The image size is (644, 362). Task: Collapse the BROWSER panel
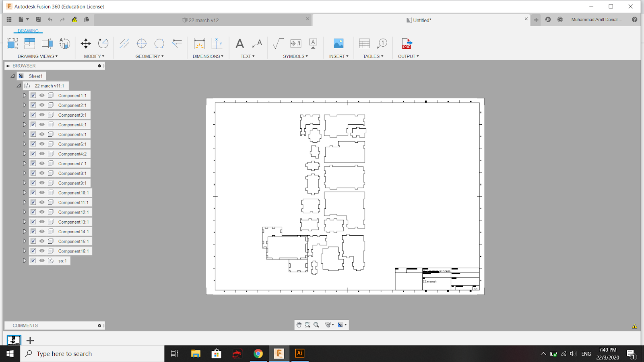(x=7, y=66)
